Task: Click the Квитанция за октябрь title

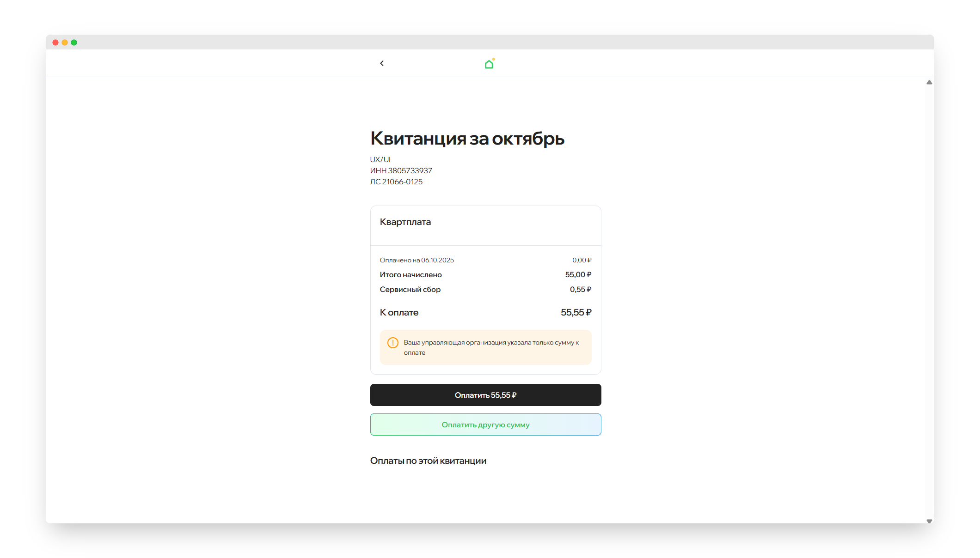Action: 467,138
